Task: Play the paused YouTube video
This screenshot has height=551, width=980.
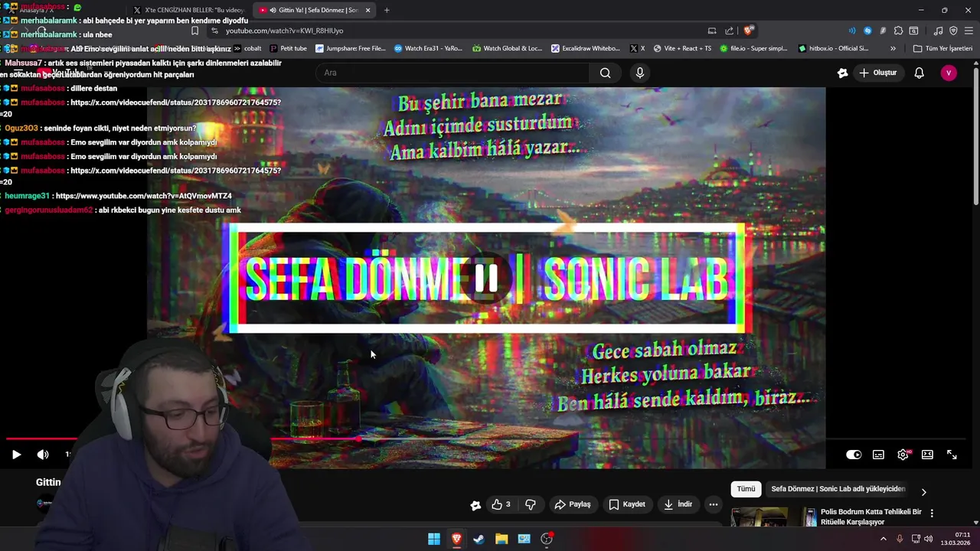Action: [16, 455]
